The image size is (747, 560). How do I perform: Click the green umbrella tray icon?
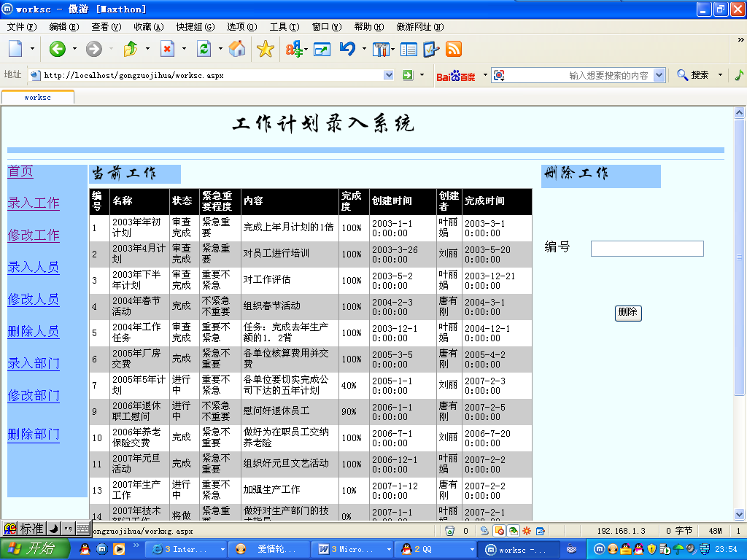coord(678,550)
